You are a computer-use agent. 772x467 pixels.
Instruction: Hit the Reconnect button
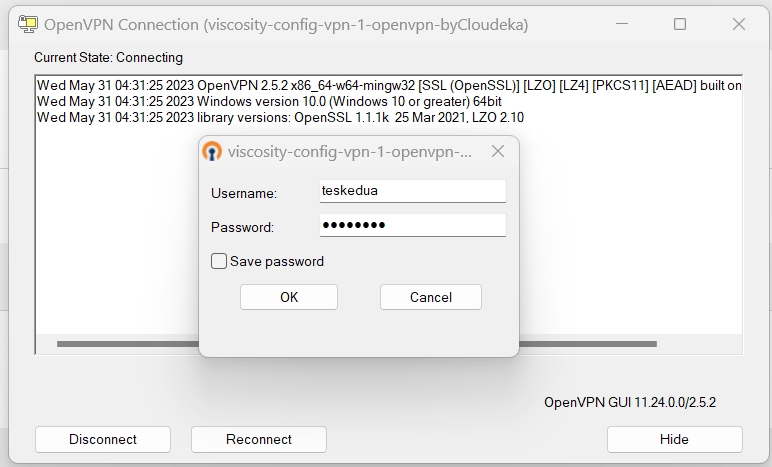[x=259, y=439]
